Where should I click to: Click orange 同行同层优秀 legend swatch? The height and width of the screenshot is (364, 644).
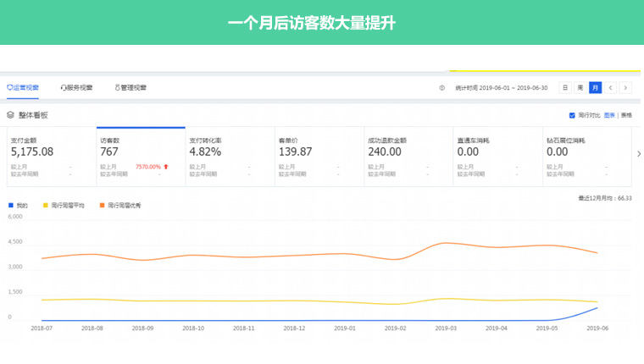(102, 206)
